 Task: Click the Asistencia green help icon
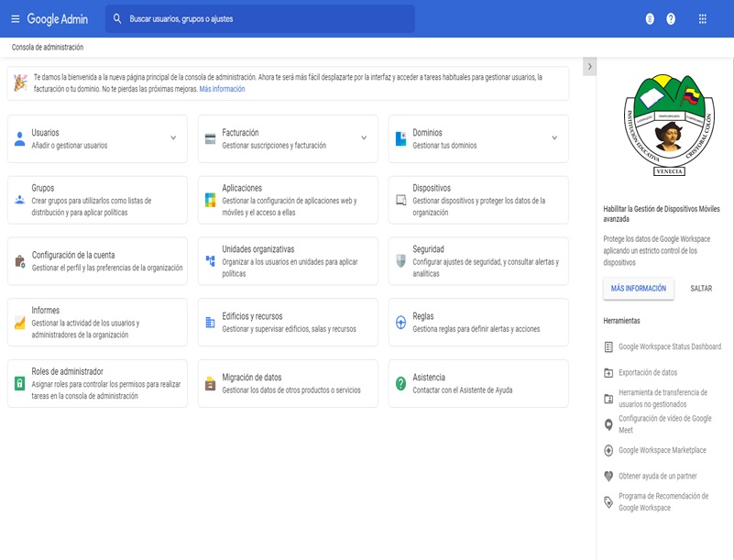400,383
